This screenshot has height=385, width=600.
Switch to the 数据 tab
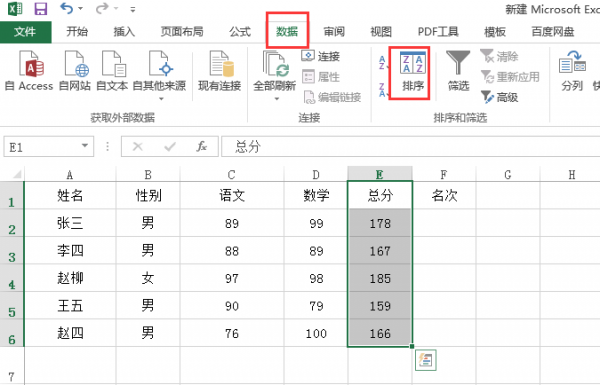[287, 32]
